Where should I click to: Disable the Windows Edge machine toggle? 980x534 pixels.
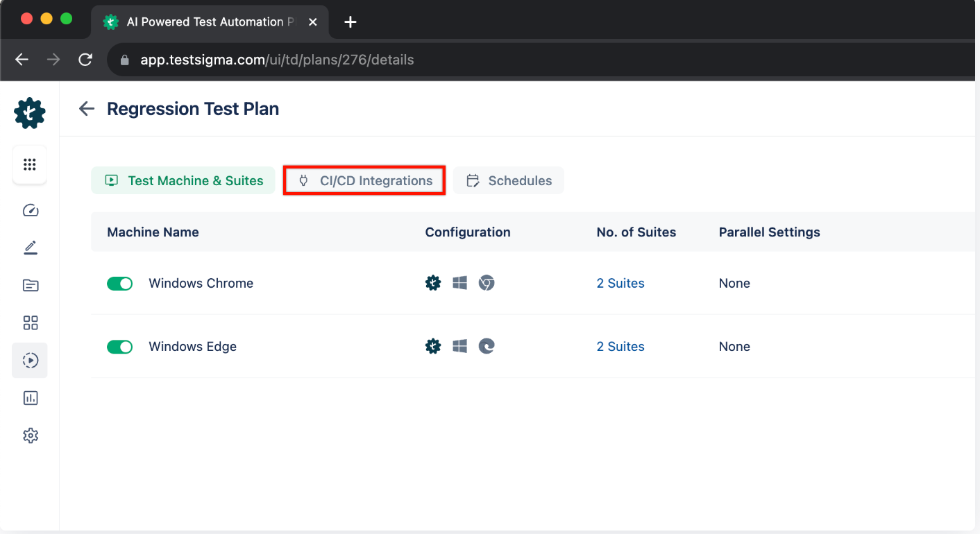(x=119, y=346)
